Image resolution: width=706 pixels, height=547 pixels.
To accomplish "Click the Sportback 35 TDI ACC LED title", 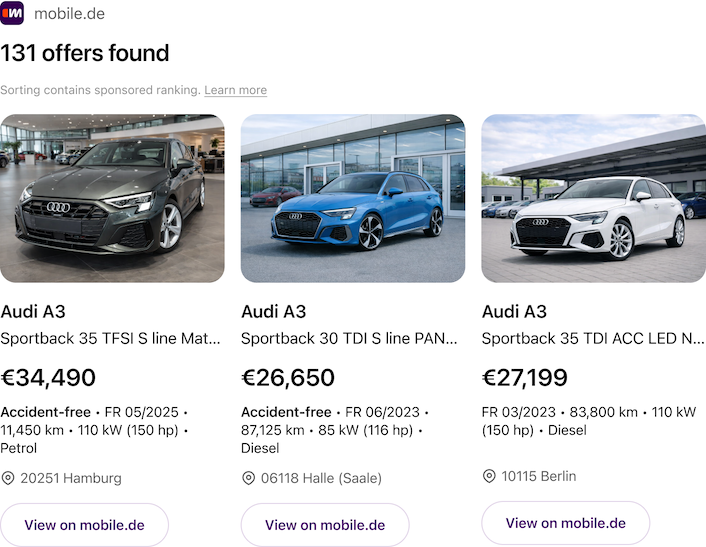I will point(593,339).
